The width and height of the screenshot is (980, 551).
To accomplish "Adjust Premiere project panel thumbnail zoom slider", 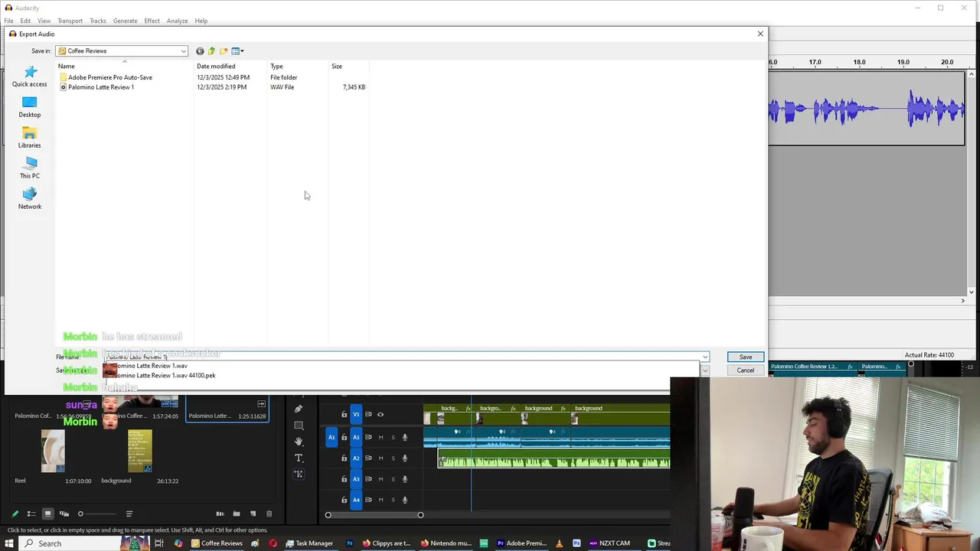I will coord(80,514).
